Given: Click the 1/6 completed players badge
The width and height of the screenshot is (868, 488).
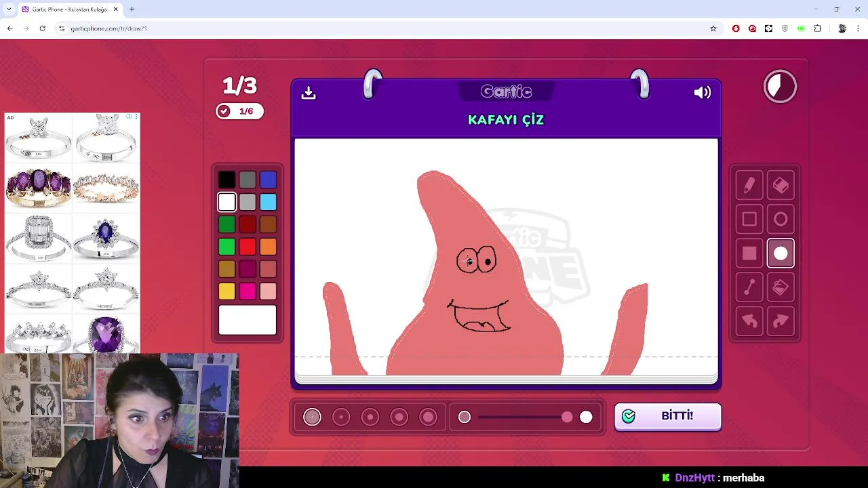Looking at the screenshot, I should click(239, 111).
